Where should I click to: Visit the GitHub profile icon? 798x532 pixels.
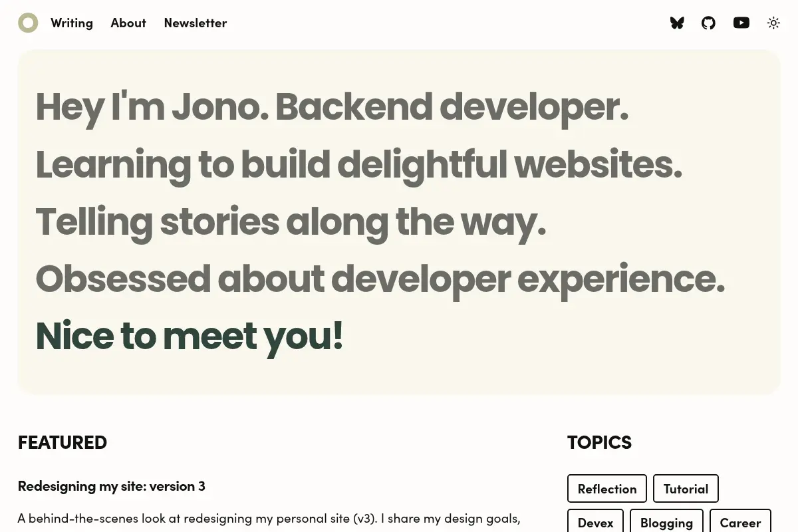[709, 23]
